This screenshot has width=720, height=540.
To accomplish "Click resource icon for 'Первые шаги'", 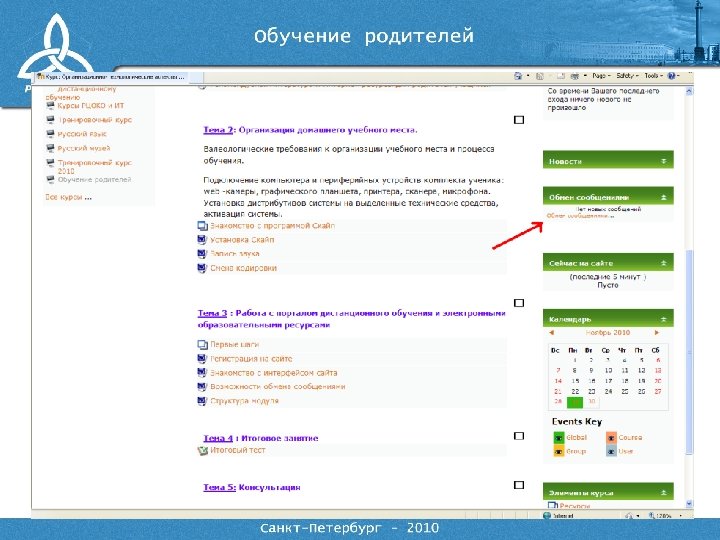I will coord(202,344).
